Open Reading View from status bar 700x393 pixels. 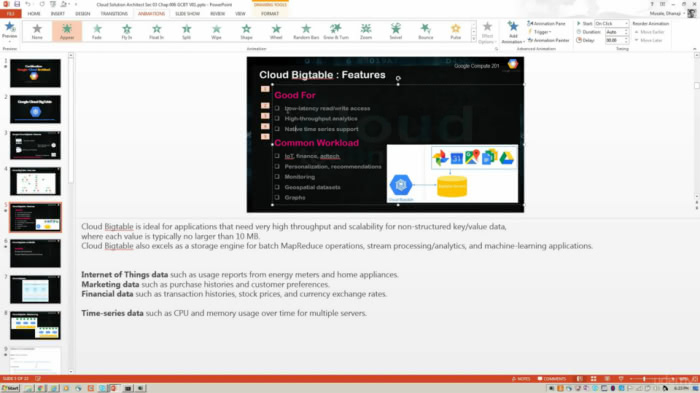pos(607,379)
